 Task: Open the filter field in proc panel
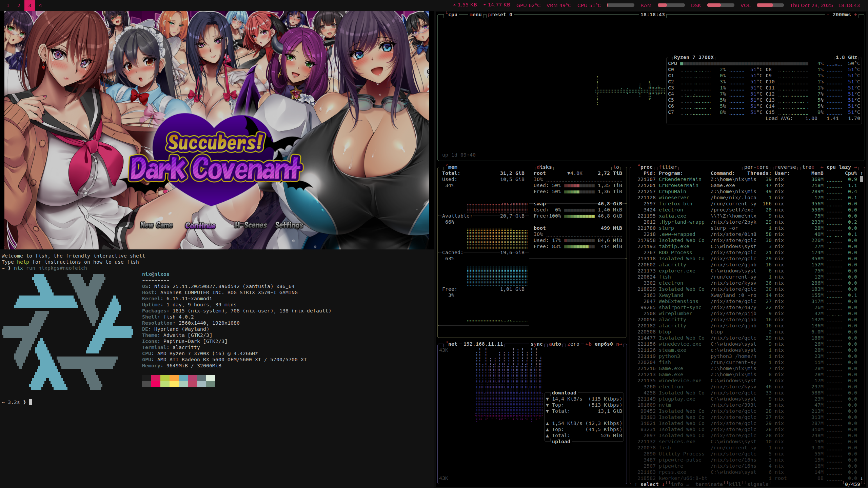668,167
